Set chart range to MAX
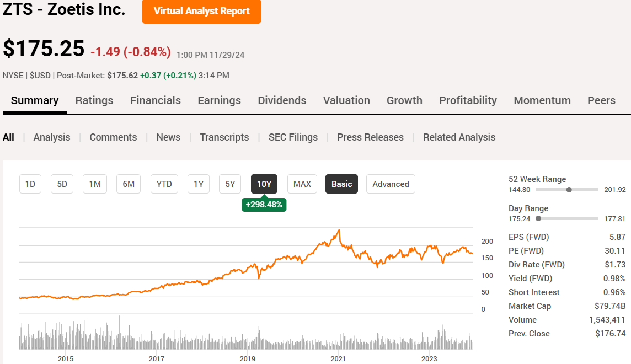Screen dimensions: 631x364 click(x=302, y=184)
